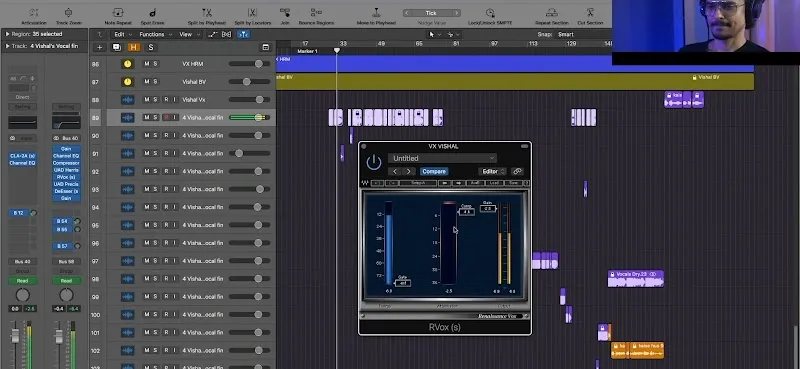Click the yellow instrument icon on track 87
Image resolution: width=800 pixels, height=369 pixels.
(x=127, y=82)
